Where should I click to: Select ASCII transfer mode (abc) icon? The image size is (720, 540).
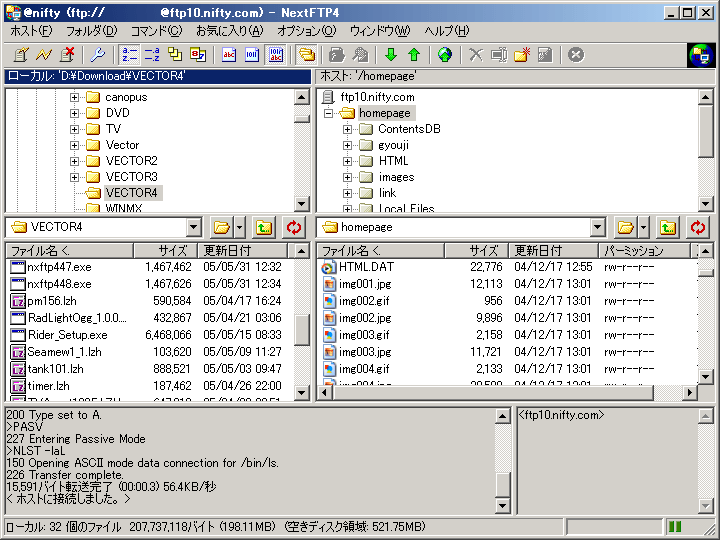pyautogui.click(x=229, y=55)
